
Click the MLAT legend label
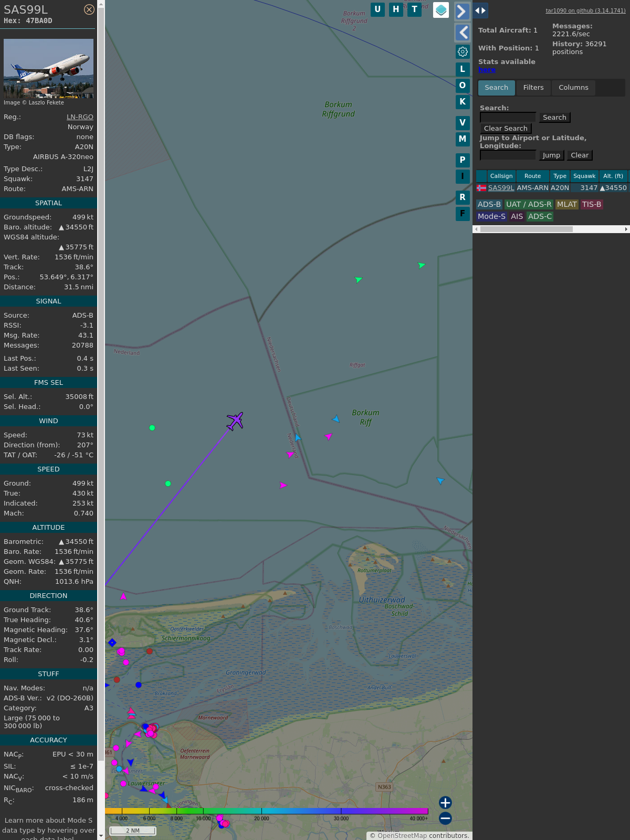click(x=567, y=205)
